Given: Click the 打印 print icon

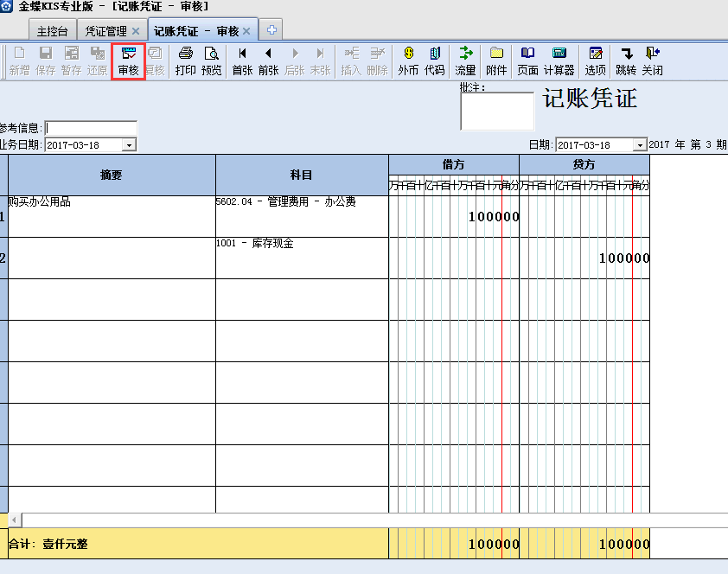Looking at the screenshot, I should pos(185,61).
